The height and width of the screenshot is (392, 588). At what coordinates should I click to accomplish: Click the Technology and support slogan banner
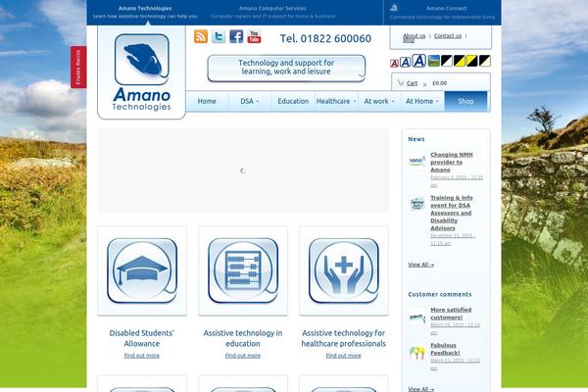click(x=286, y=68)
